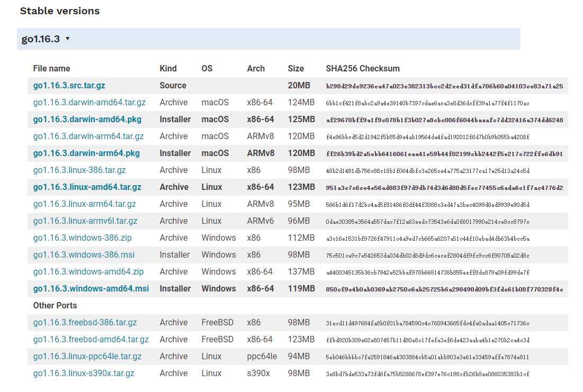Download go1.16.3.windows-386.msi installer
Image resolution: width=583 pixels, height=392 pixels.
coord(84,255)
